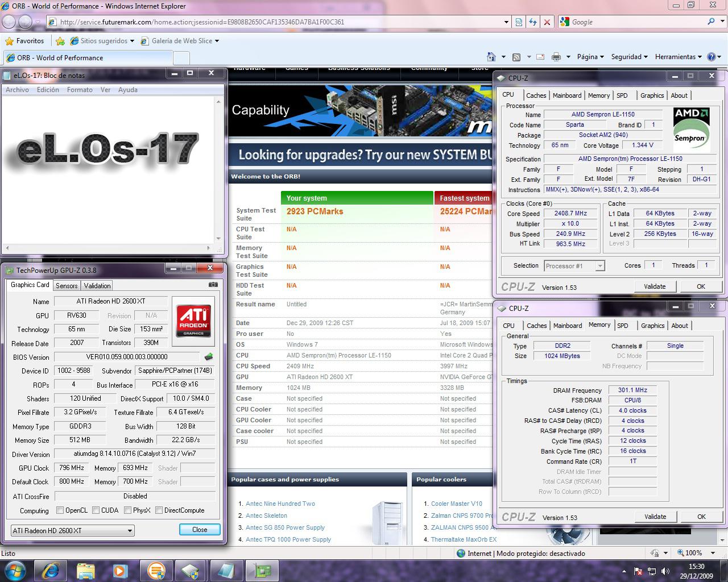
Task: Open Action Center flag in tray
Action: 639,571
